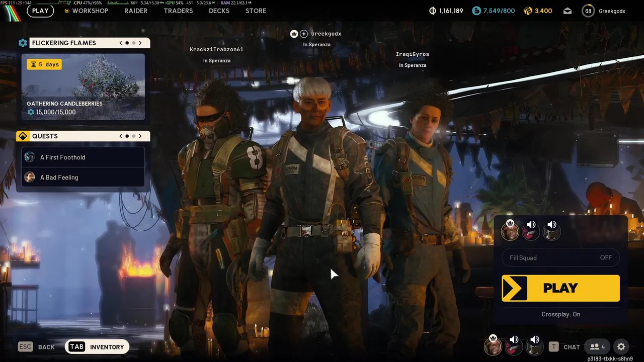Go to next Quests page arrow

point(140,136)
